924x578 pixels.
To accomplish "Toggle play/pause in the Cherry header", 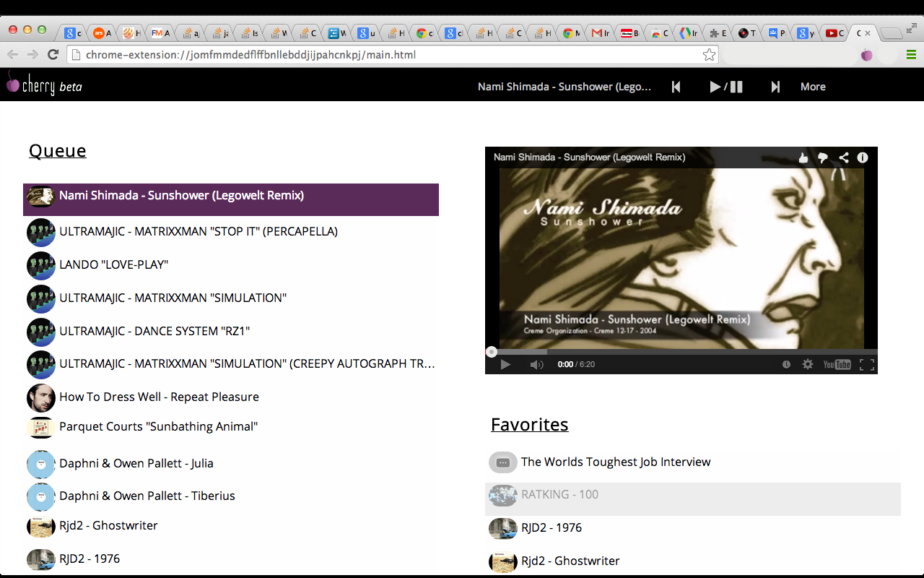I will (x=726, y=87).
